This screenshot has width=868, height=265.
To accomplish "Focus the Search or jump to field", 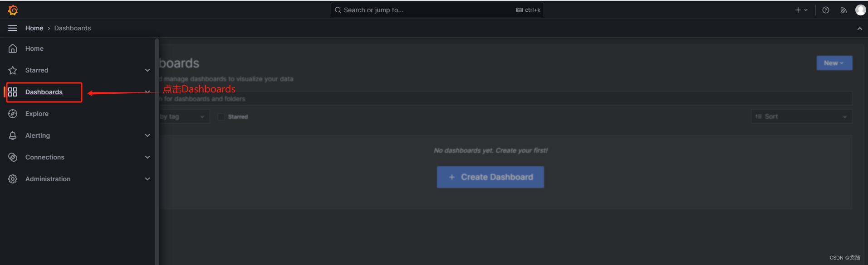I will coord(437,10).
